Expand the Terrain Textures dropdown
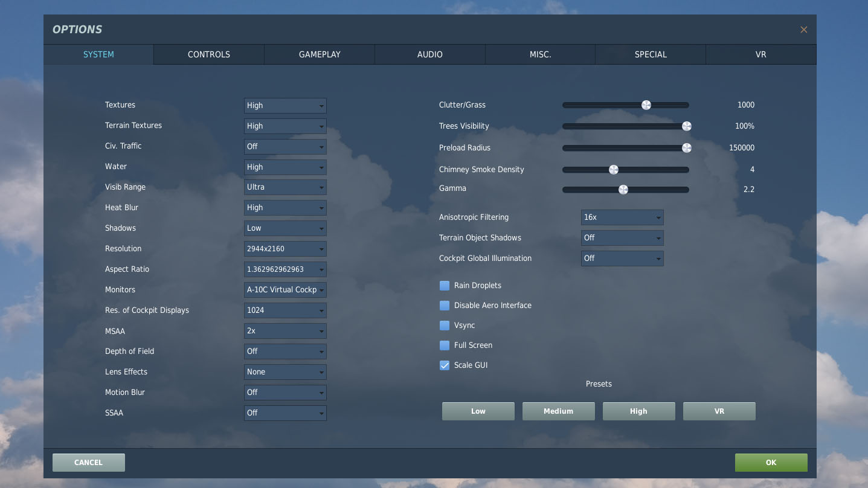The height and width of the screenshot is (488, 868). (x=285, y=126)
